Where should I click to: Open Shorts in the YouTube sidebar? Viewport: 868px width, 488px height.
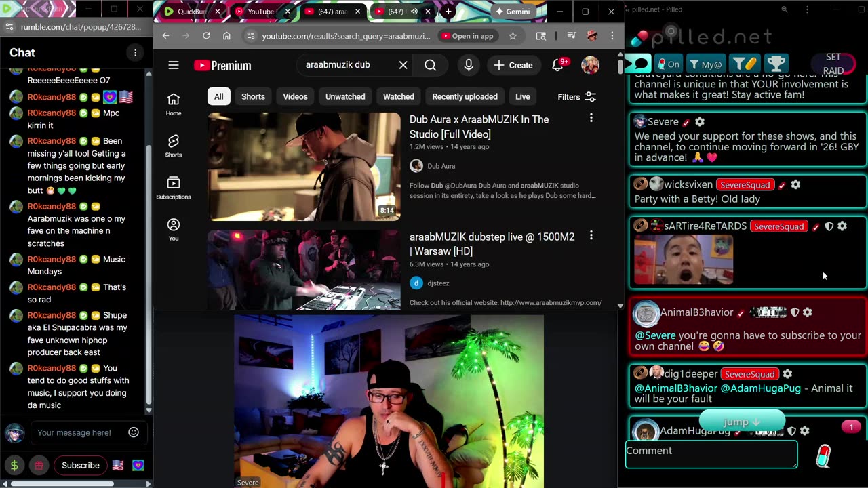pos(174,145)
